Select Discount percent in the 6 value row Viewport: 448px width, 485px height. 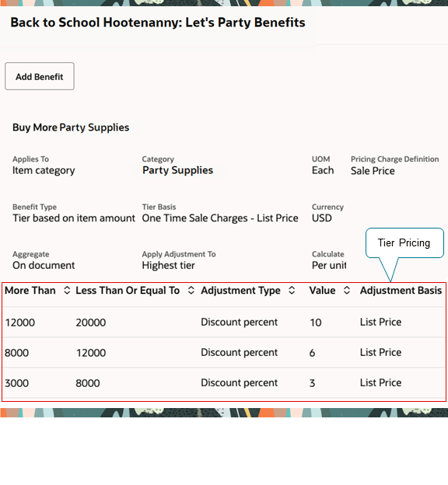240,353
